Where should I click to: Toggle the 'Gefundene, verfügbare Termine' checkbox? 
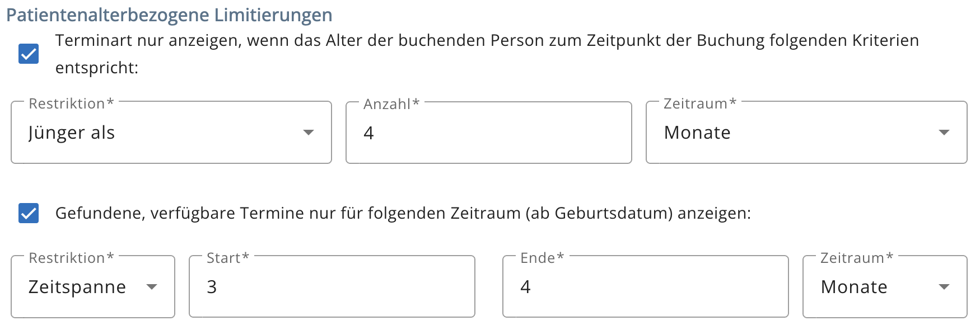coord(29,213)
